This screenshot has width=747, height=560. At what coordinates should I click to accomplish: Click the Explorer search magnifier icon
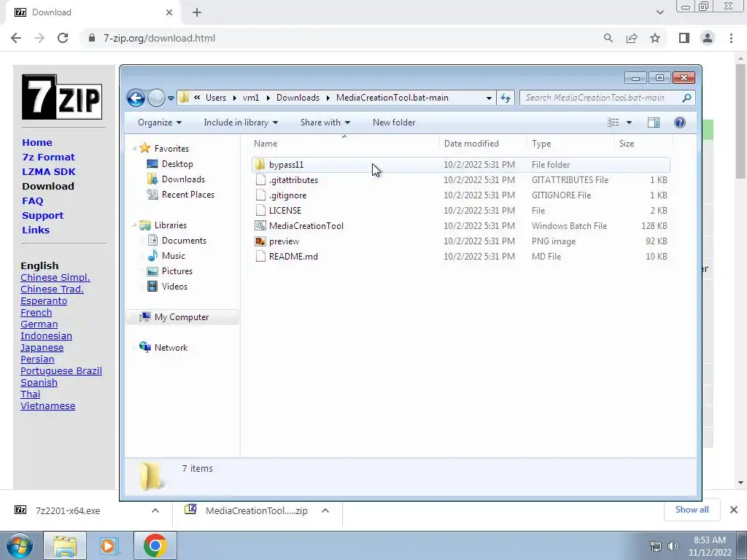[686, 98]
